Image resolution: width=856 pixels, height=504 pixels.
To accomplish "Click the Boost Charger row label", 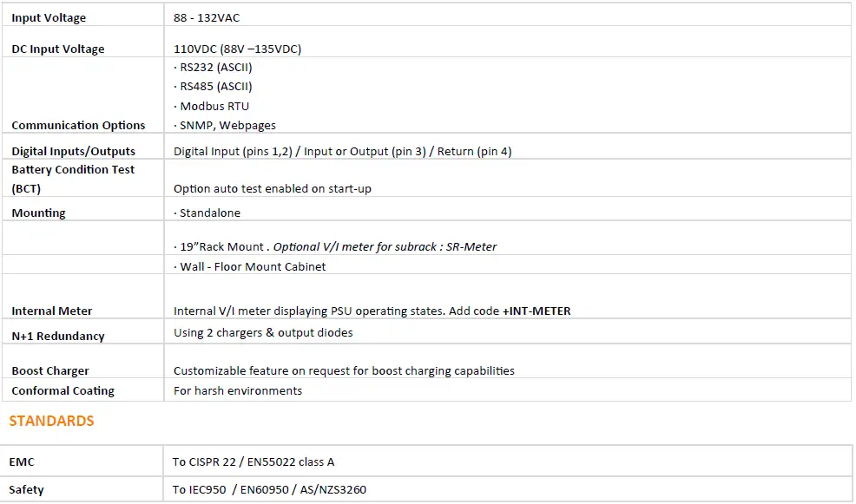I will click(50, 370).
